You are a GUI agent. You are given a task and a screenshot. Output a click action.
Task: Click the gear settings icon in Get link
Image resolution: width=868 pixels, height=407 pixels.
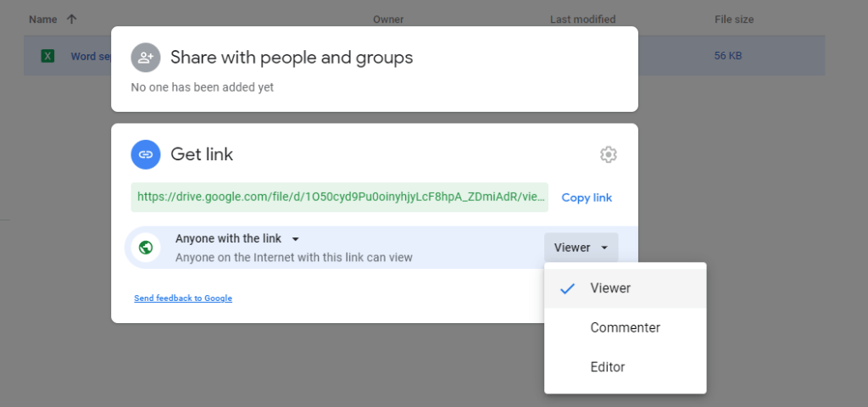click(608, 154)
